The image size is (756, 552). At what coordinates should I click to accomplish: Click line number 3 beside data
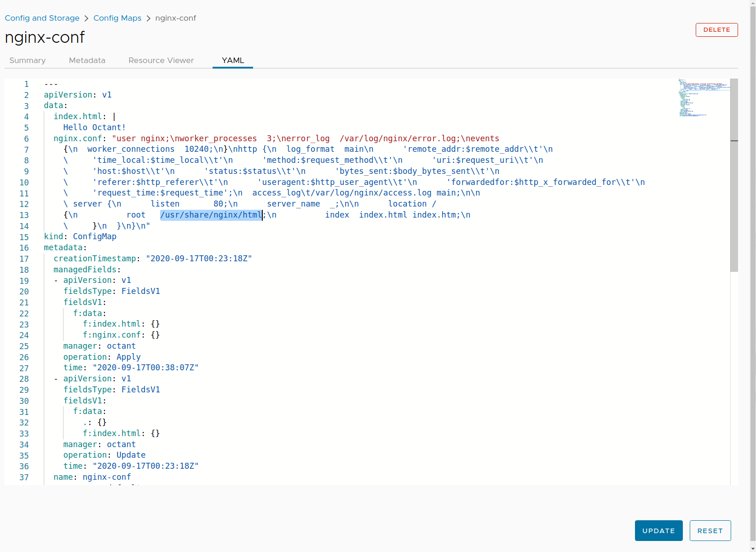26,106
